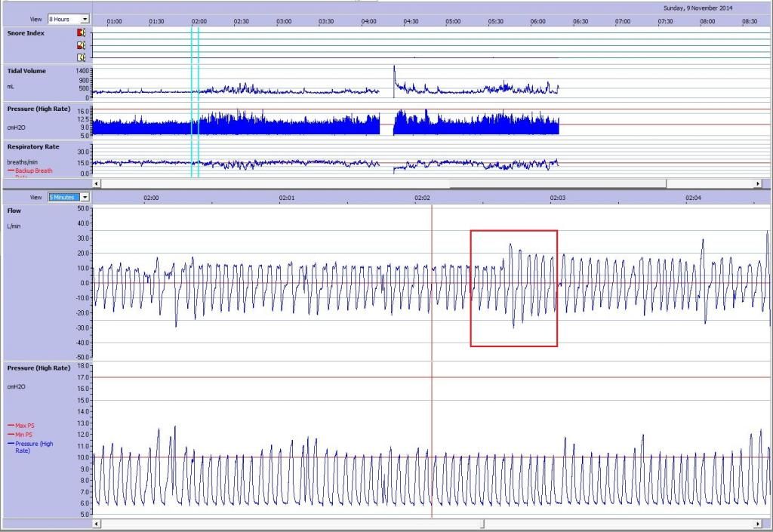
Task: Open the 8 Hours view dropdown
Action: pyautogui.click(x=84, y=19)
